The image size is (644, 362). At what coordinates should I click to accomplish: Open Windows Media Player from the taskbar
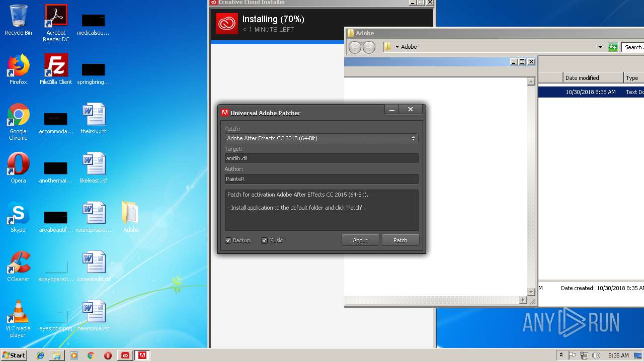click(x=74, y=355)
